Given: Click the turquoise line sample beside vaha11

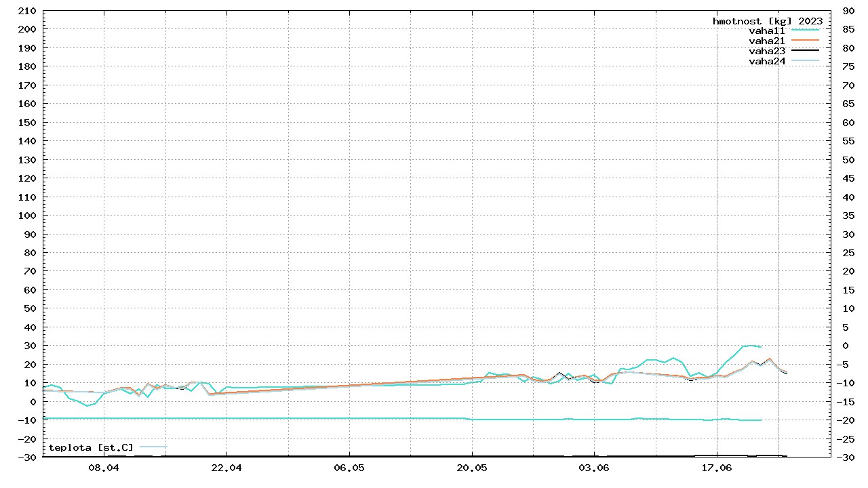Looking at the screenshot, I should pos(806,30).
